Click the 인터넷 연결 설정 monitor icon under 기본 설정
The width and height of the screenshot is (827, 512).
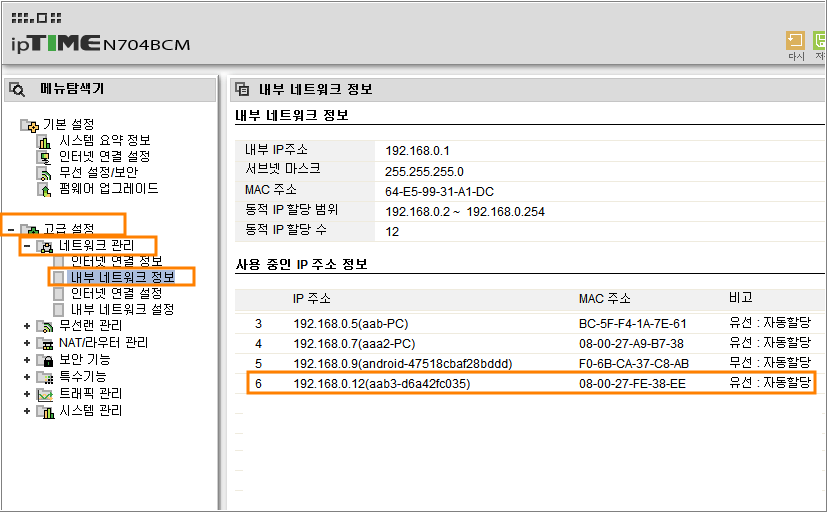45,157
